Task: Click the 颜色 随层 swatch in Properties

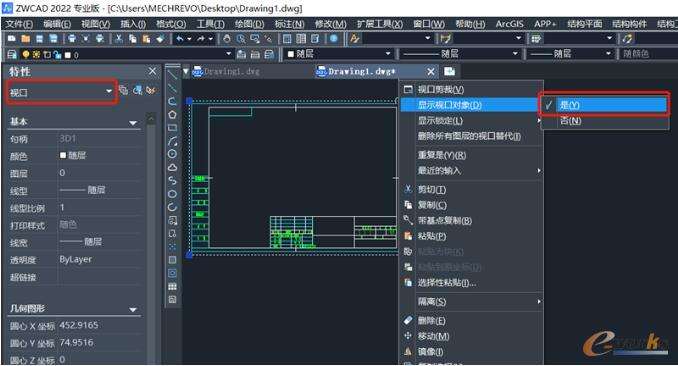Action: point(63,155)
